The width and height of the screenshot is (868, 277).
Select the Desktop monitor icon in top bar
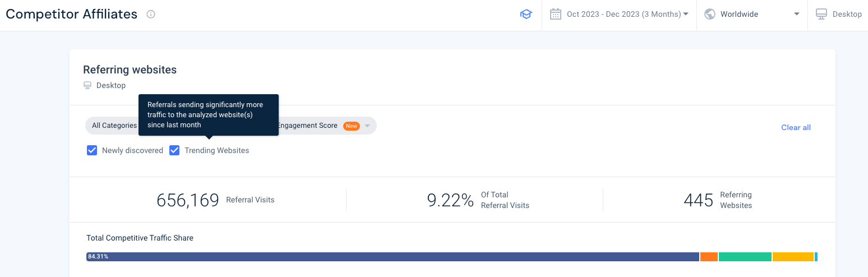click(x=821, y=14)
